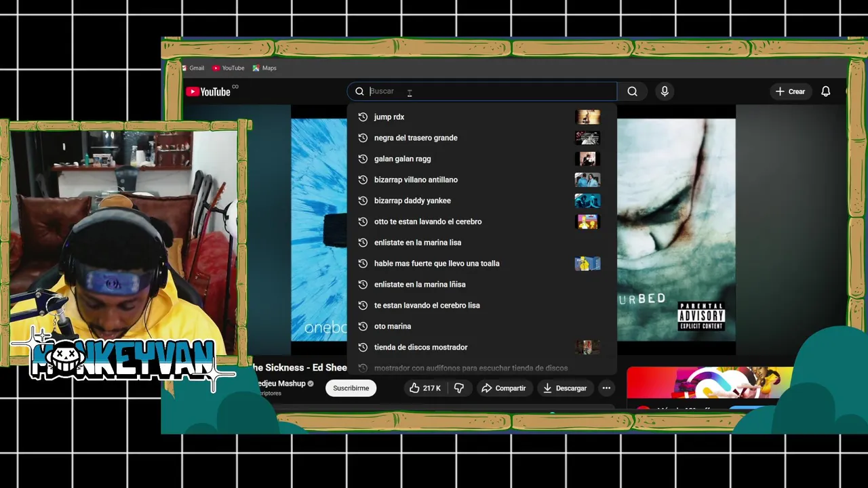The image size is (868, 488).
Task: Click the dislike thumbs-down icon
Action: (x=459, y=388)
